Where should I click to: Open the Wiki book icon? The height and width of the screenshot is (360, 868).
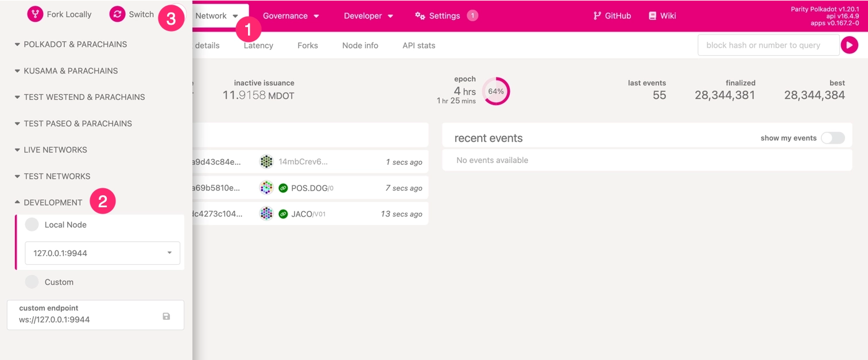click(x=652, y=16)
